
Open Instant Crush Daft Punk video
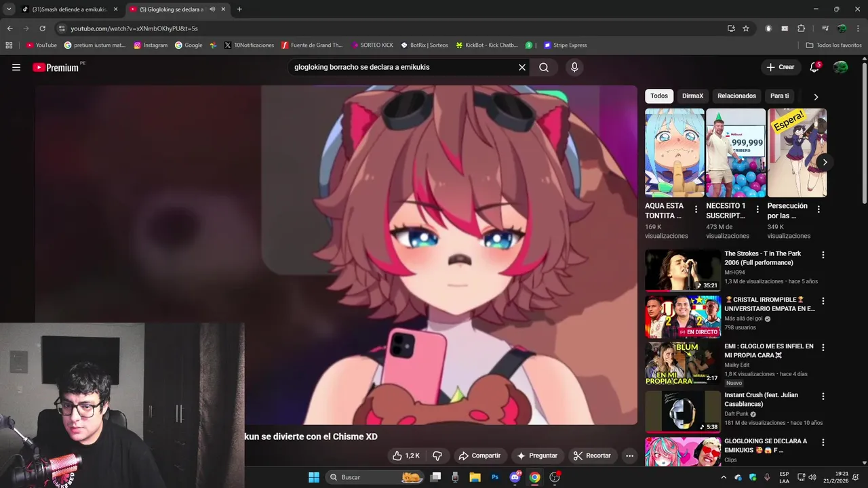point(683,411)
